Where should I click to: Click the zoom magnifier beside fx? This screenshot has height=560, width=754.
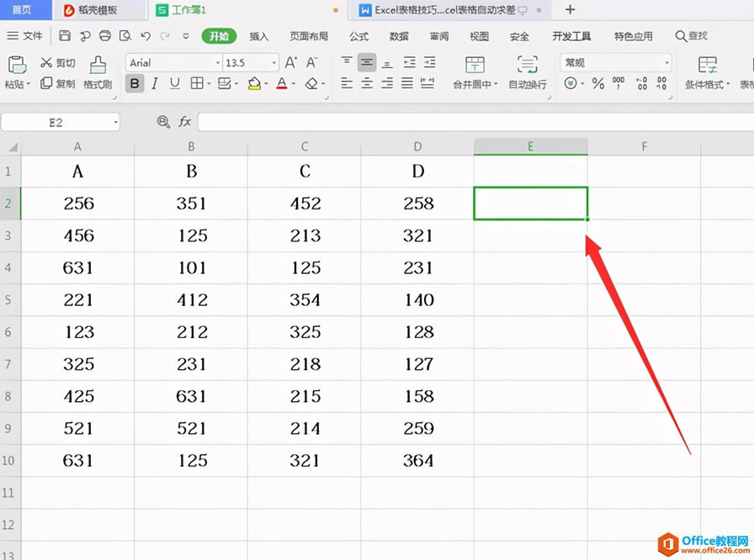click(163, 122)
